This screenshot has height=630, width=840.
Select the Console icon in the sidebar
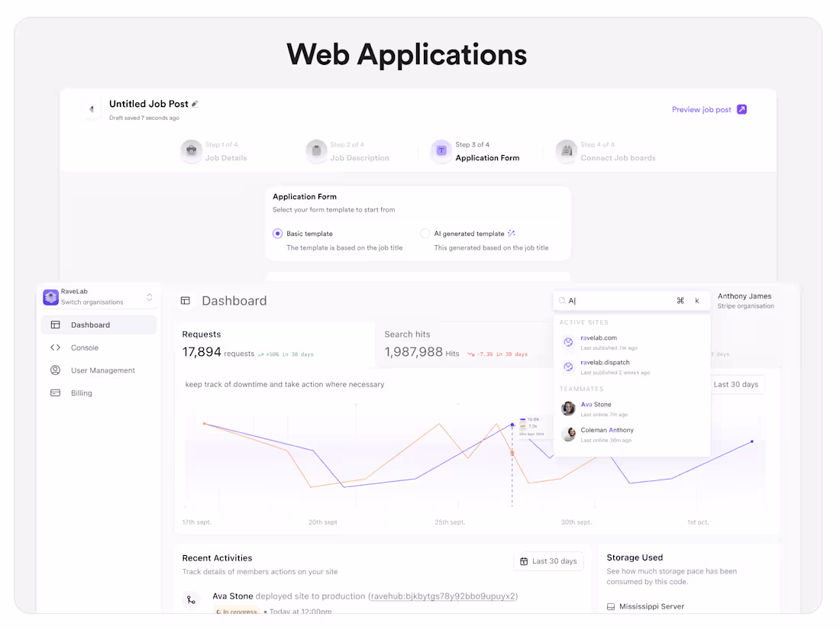coord(53,347)
